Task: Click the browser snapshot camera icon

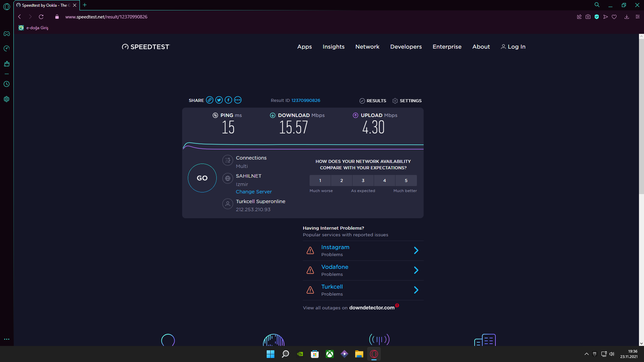Action: click(588, 17)
